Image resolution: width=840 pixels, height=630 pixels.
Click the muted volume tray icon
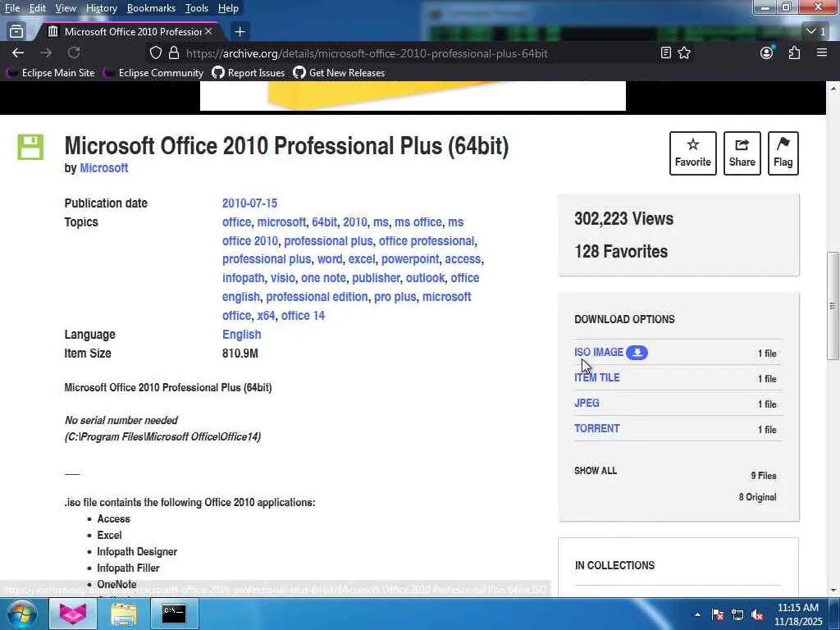[757, 614]
